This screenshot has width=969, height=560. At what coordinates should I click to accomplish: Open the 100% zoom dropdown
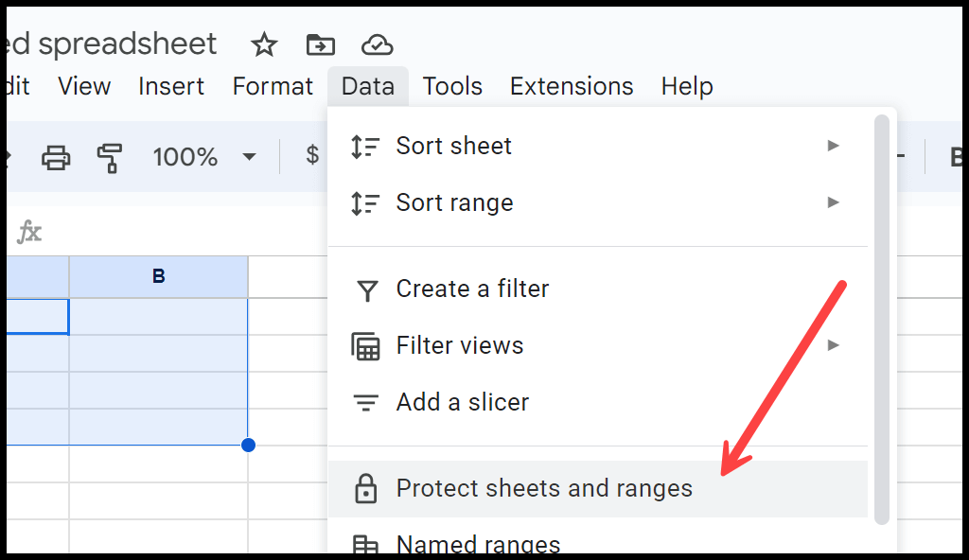(204, 157)
